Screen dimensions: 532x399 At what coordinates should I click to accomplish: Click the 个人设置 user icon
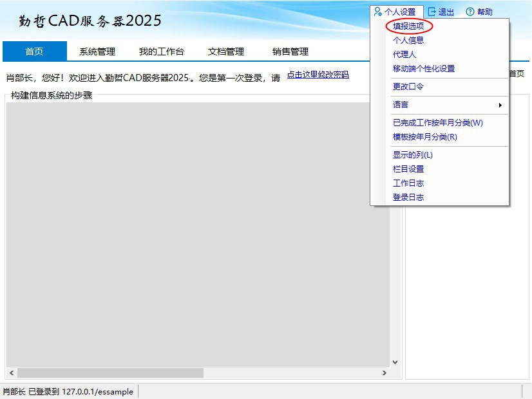click(377, 12)
